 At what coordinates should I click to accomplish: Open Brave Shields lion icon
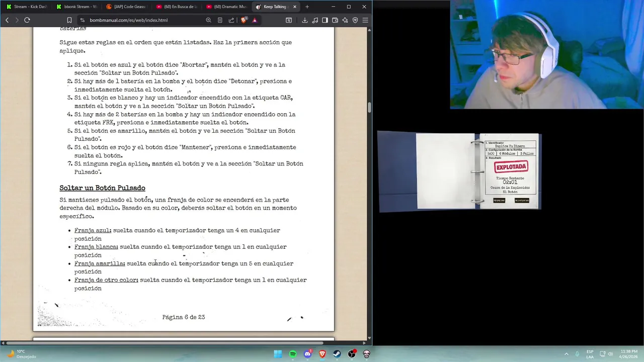tap(244, 20)
